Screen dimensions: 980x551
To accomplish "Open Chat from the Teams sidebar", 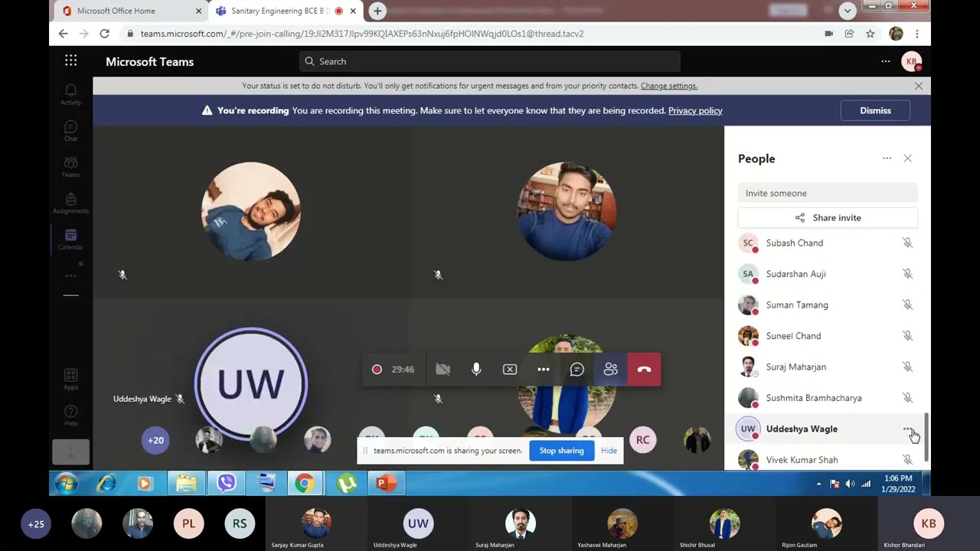I will (70, 131).
